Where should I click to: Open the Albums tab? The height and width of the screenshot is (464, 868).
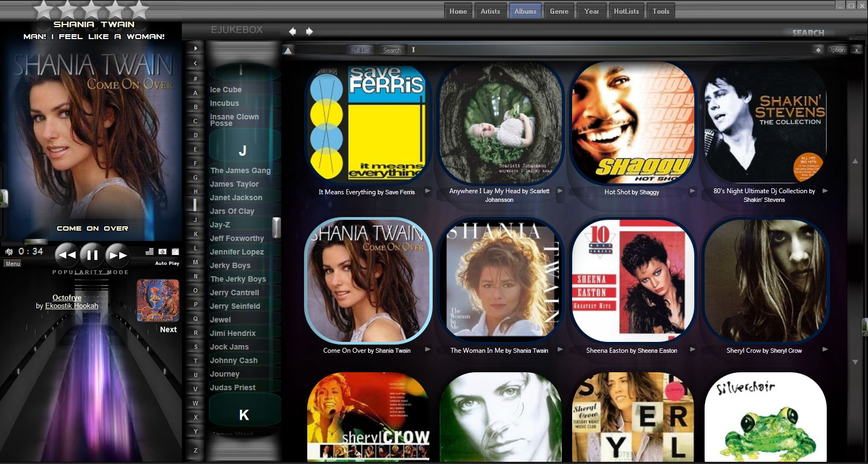525,11
